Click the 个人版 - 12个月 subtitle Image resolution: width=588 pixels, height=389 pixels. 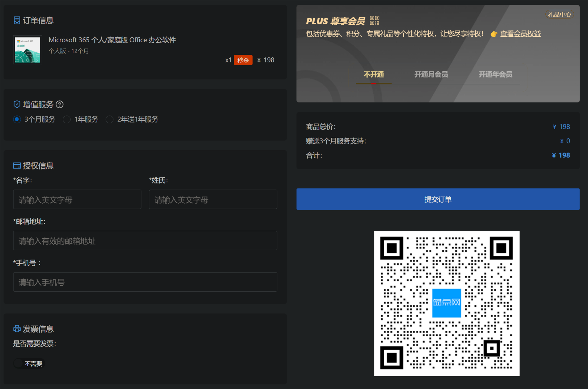[x=69, y=51]
